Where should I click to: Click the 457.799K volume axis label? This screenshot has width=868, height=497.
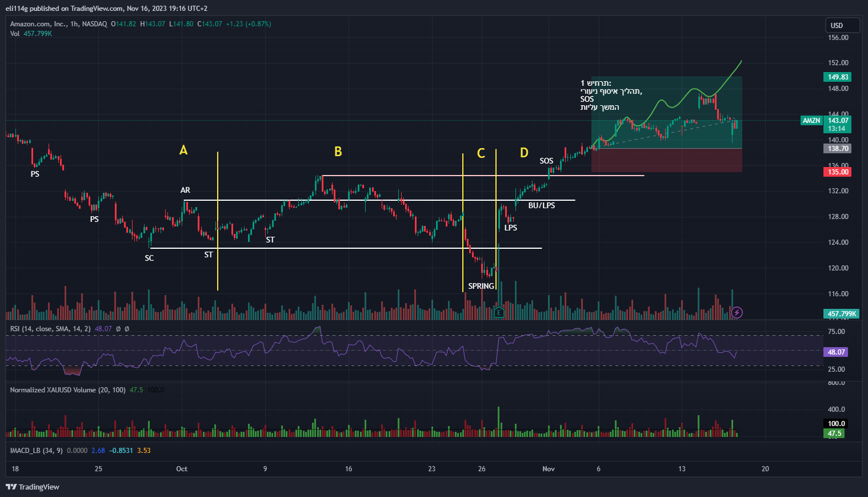pyautogui.click(x=842, y=314)
